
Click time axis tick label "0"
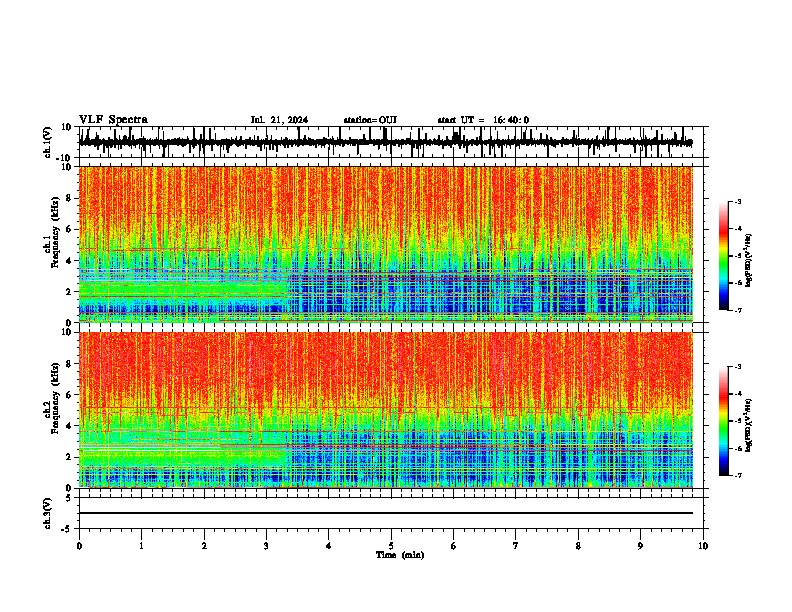coord(79,546)
